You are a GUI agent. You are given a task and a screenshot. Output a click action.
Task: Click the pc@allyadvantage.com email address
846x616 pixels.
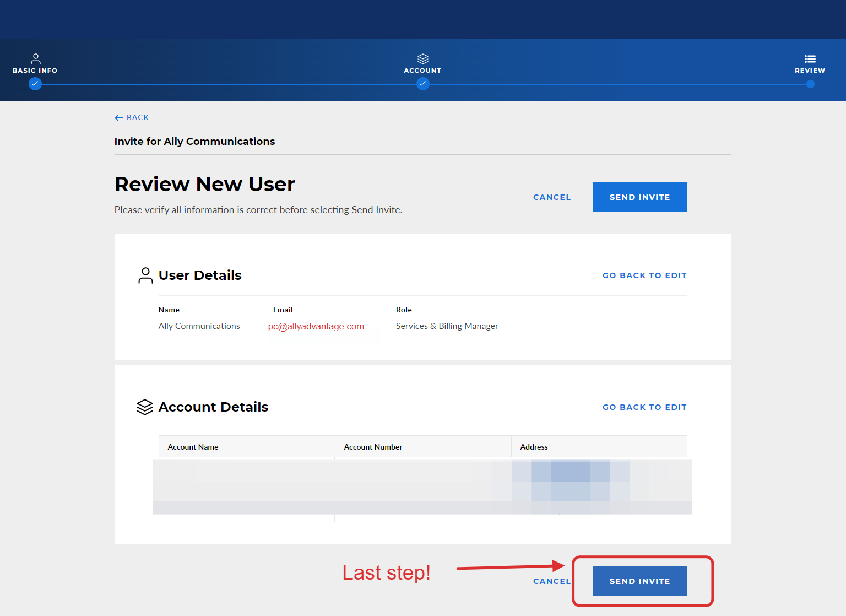(x=316, y=326)
